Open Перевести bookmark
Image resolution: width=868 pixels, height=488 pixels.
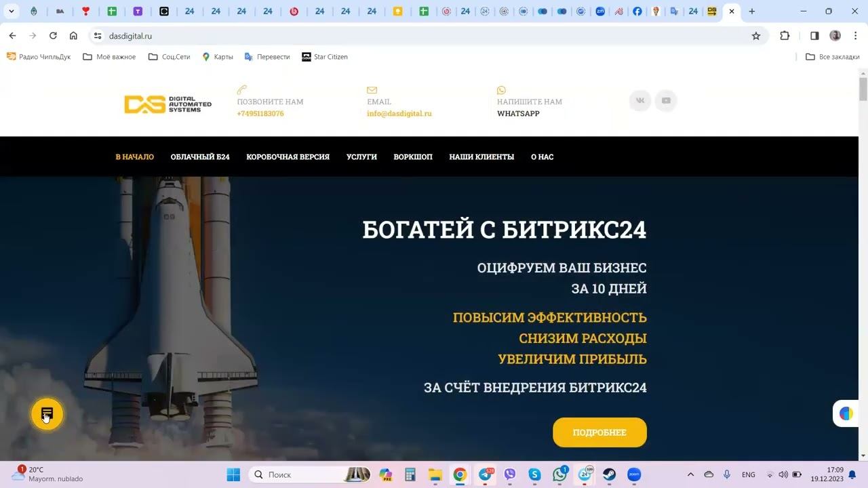(x=267, y=57)
